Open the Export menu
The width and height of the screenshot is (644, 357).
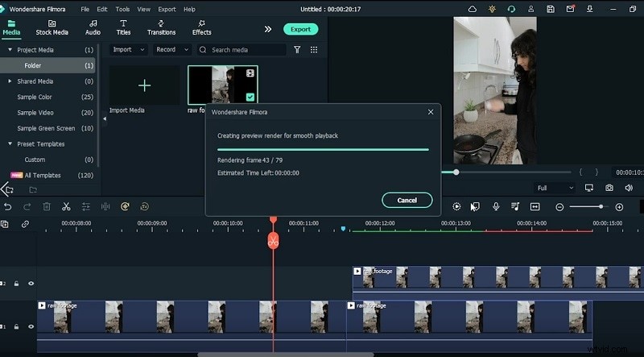[x=167, y=9]
